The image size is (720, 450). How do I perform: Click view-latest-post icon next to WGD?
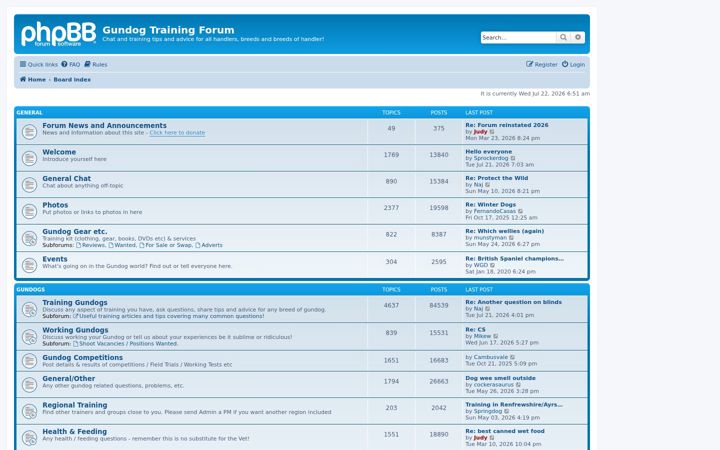pyautogui.click(x=493, y=265)
